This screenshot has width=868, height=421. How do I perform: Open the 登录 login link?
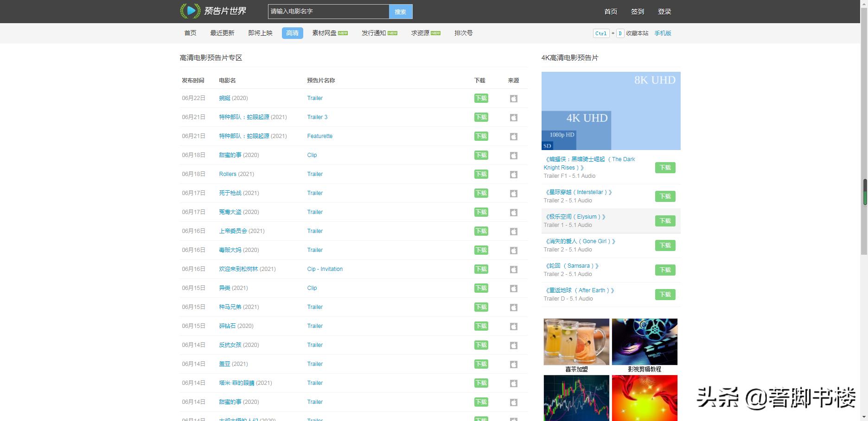pos(664,12)
